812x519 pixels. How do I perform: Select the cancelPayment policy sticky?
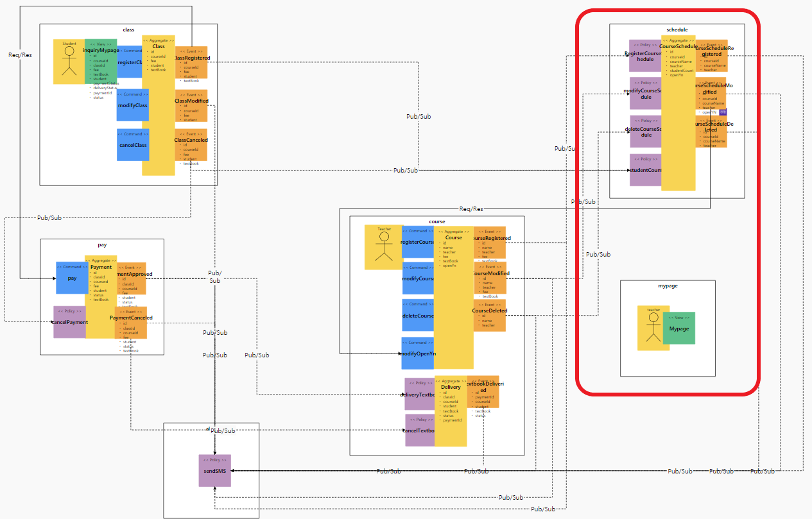tap(69, 322)
